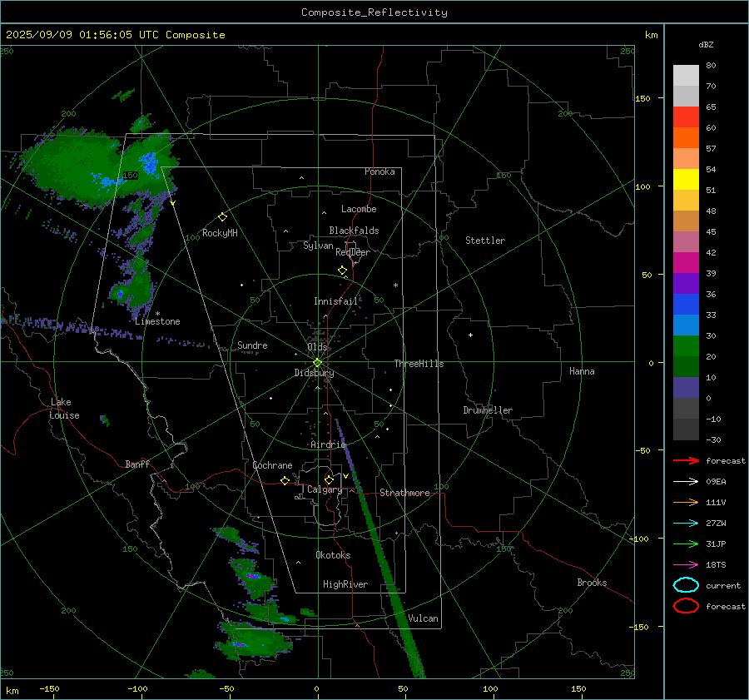The height and width of the screenshot is (700, 749).
Task: Select the orange 111V arrow icon
Action: (x=686, y=502)
